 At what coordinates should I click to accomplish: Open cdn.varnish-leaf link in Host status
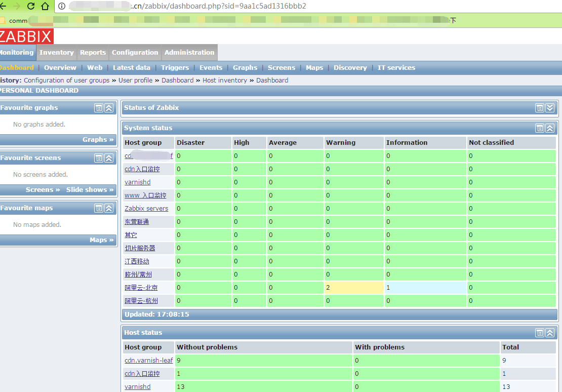pyautogui.click(x=149, y=361)
